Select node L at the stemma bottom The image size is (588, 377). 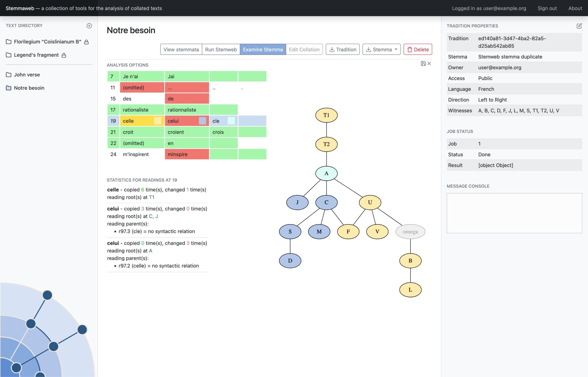click(x=410, y=290)
